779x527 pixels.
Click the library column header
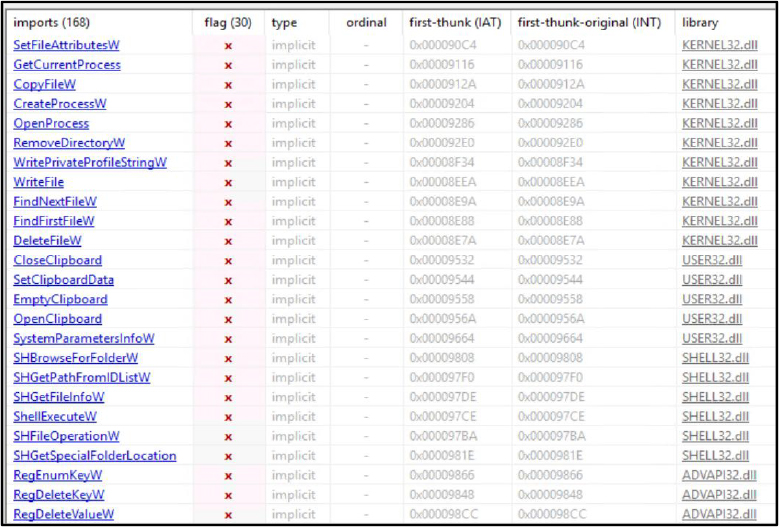(701, 23)
